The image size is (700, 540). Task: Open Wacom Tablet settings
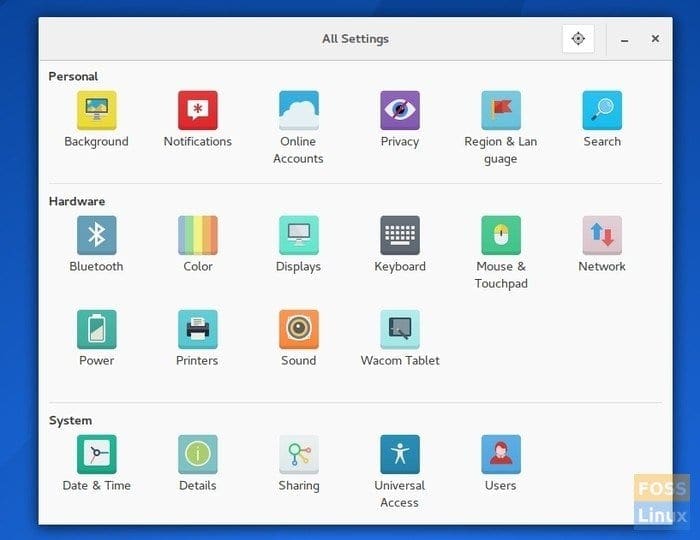(400, 329)
